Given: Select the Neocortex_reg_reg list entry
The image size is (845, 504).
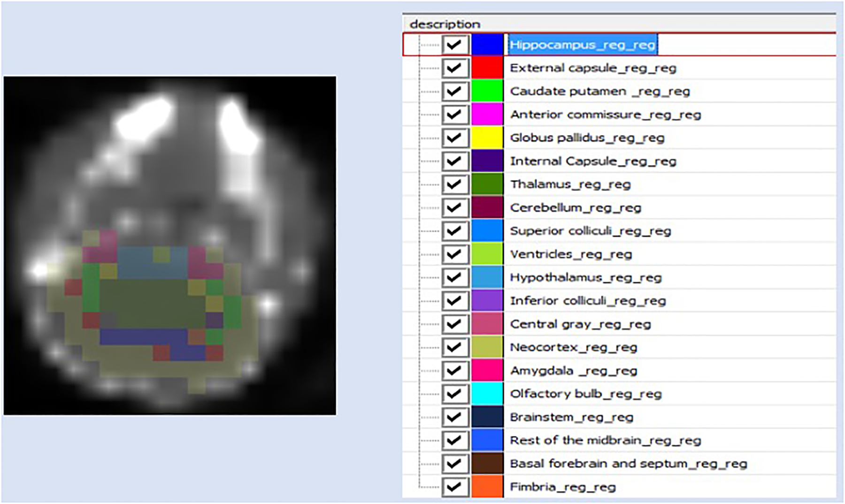Looking at the screenshot, I should pos(574,347).
